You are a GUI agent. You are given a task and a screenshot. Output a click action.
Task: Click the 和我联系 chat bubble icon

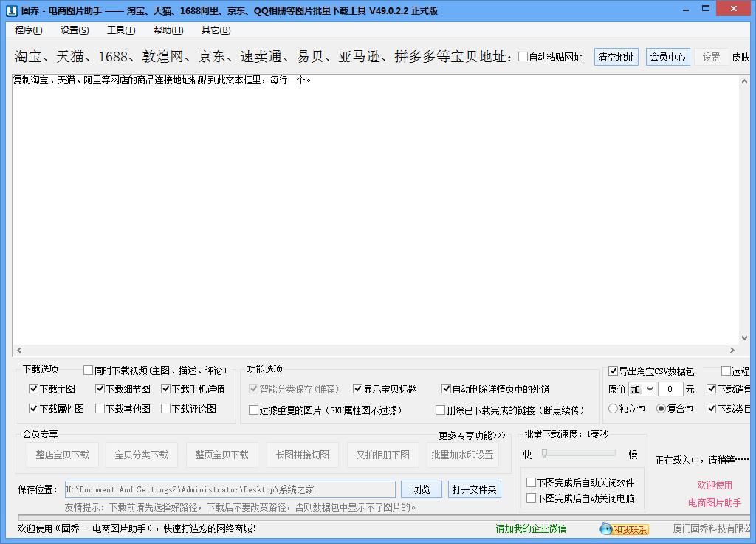point(607,529)
